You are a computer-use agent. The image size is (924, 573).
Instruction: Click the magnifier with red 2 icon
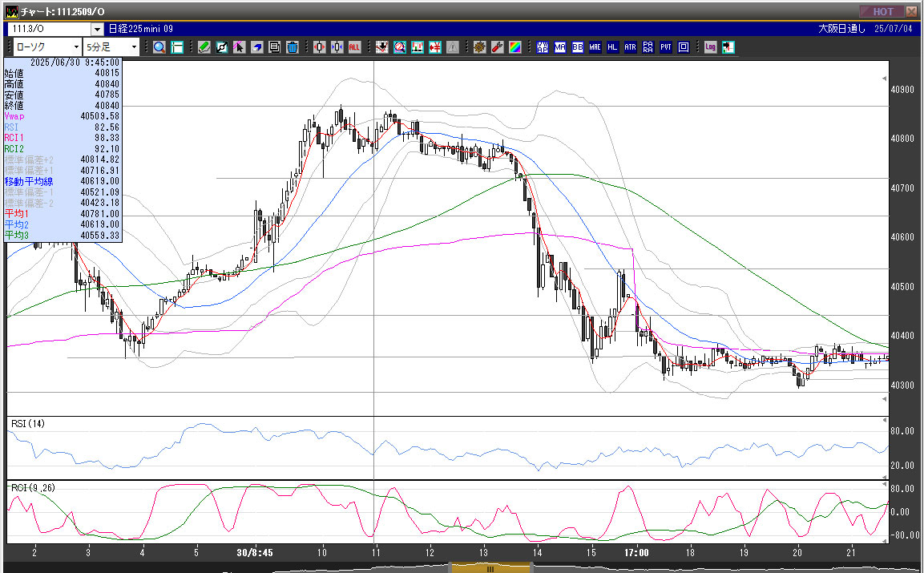[399, 47]
